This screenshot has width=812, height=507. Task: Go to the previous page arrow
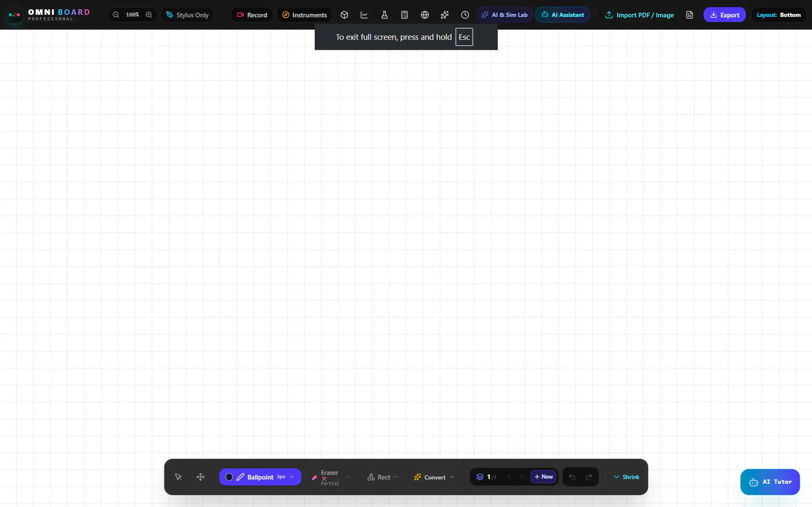pyautogui.click(x=509, y=477)
